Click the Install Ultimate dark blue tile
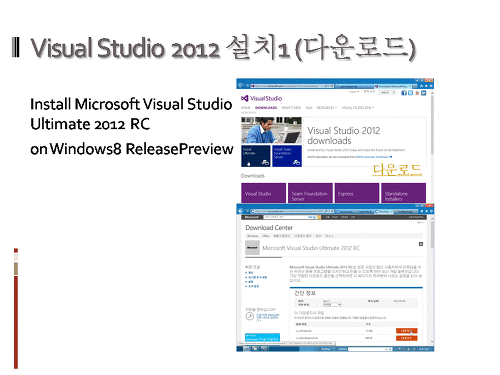This screenshot has width=500, height=375. point(256,156)
